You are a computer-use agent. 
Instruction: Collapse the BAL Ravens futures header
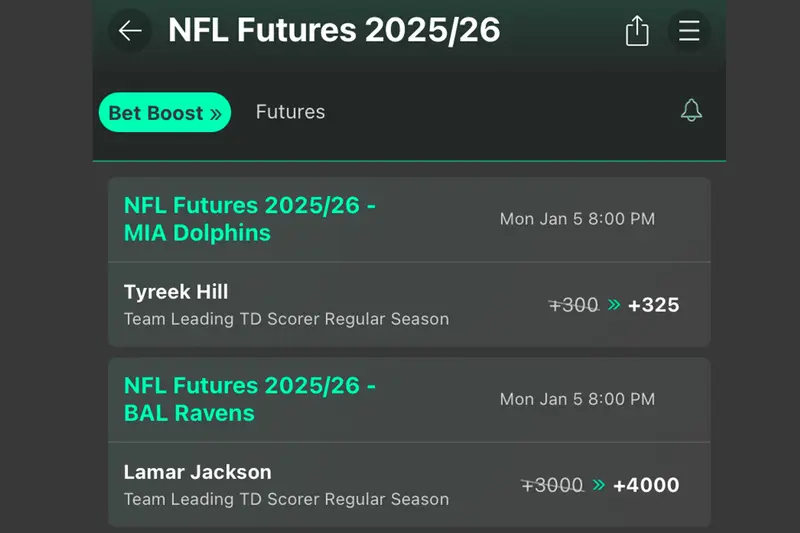[x=250, y=400]
